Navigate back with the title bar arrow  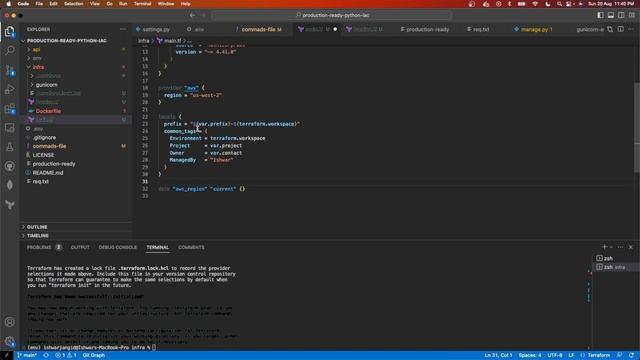click(192, 15)
